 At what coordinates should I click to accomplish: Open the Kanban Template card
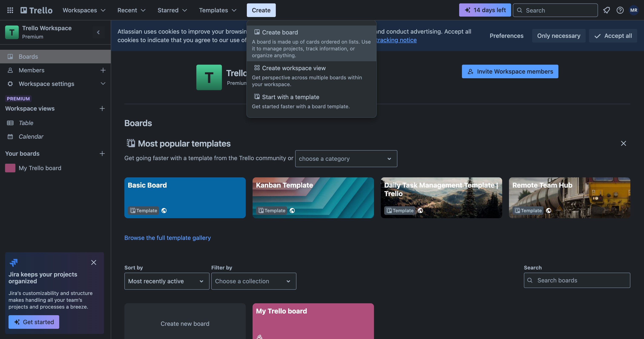(313, 198)
